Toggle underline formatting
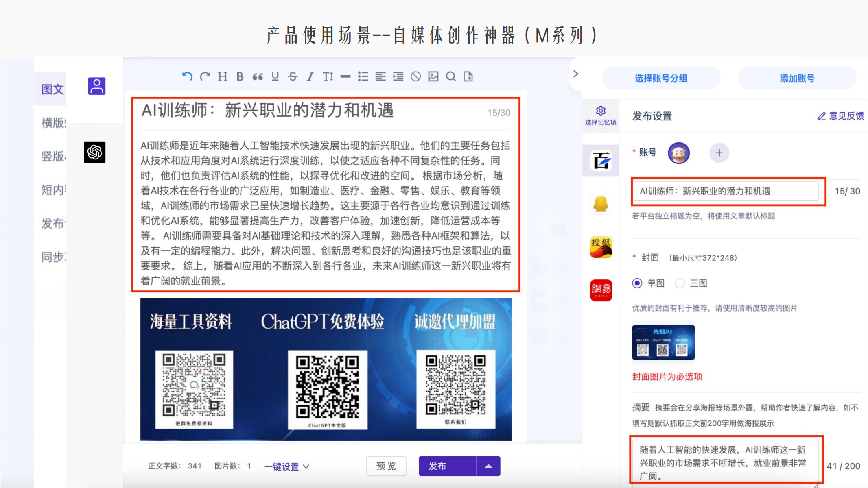The width and height of the screenshot is (868, 488). [x=275, y=76]
